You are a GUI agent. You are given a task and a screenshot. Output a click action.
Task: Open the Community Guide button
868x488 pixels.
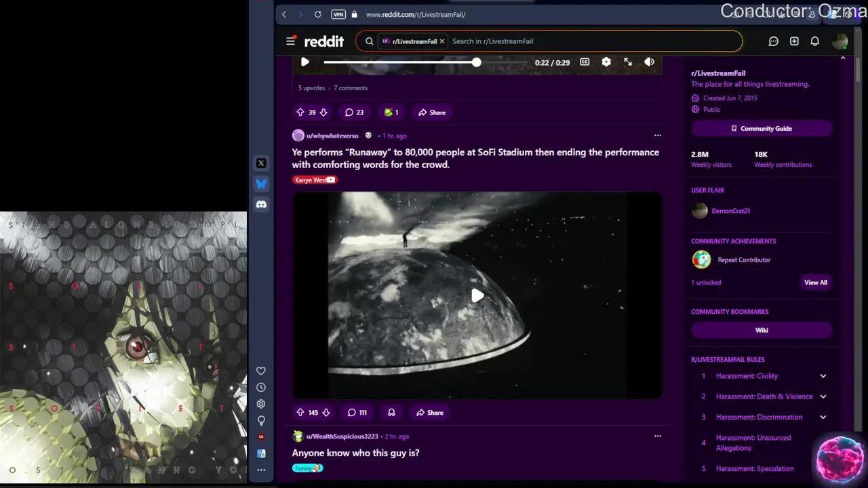[762, 129]
